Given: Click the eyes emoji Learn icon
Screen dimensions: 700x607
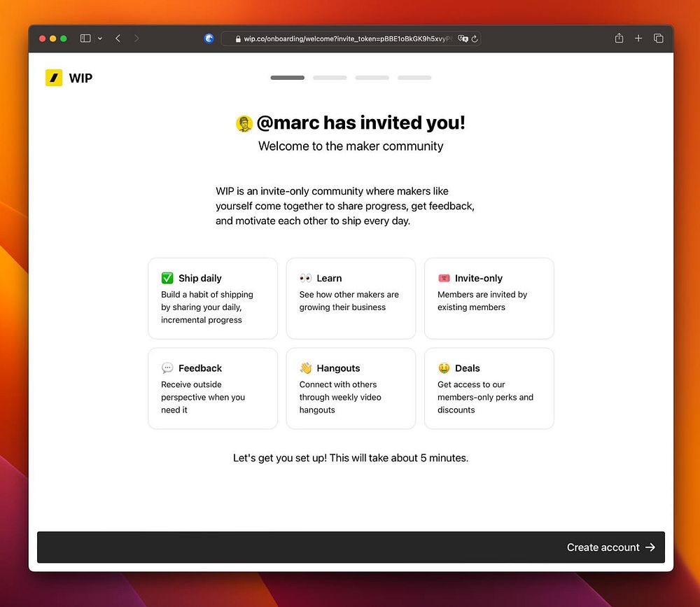Looking at the screenshot, I should 306,278.
